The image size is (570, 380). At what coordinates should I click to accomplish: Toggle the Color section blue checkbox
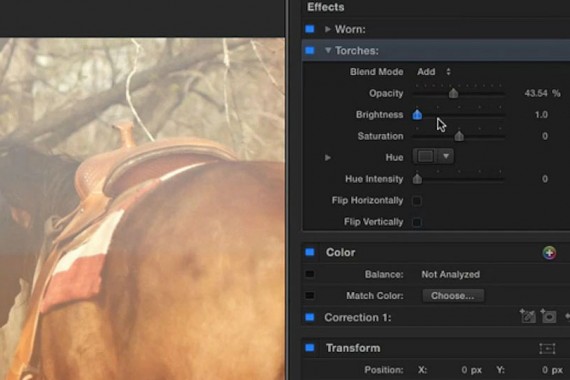(x=310, y=252)
